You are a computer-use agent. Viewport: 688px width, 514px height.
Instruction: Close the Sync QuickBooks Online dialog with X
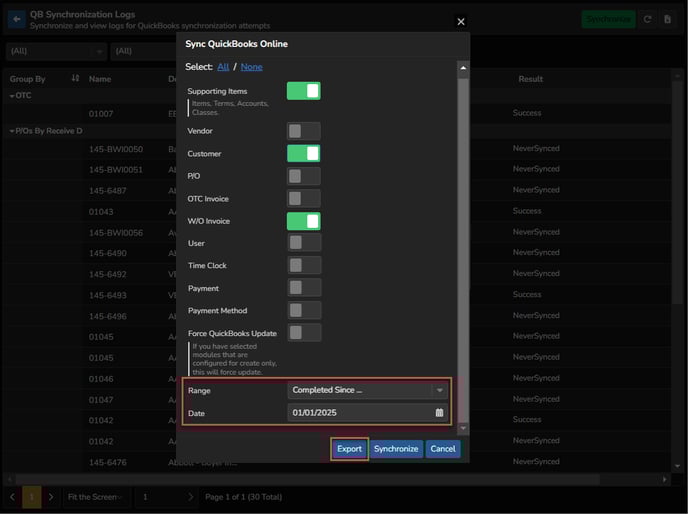click(461, 22)
